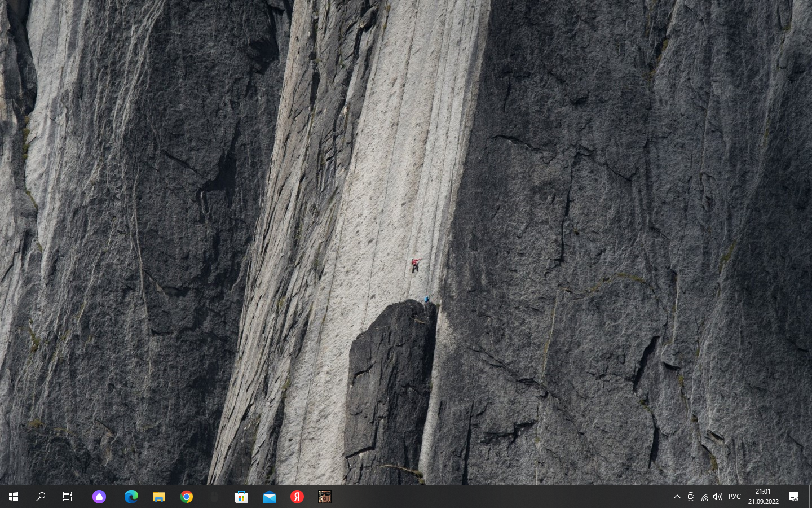The image size is (812, 508).
Task: Click the Meet Now camera icon
Action: [x=691, y=497]
